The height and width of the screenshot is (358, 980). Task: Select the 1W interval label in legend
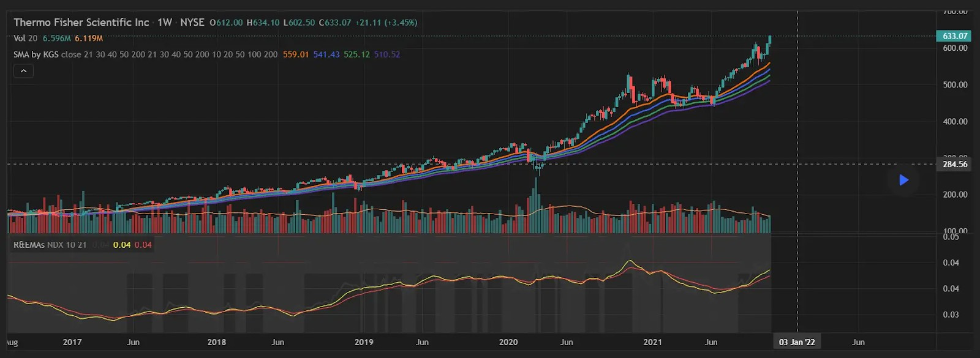tap(165, 23)
